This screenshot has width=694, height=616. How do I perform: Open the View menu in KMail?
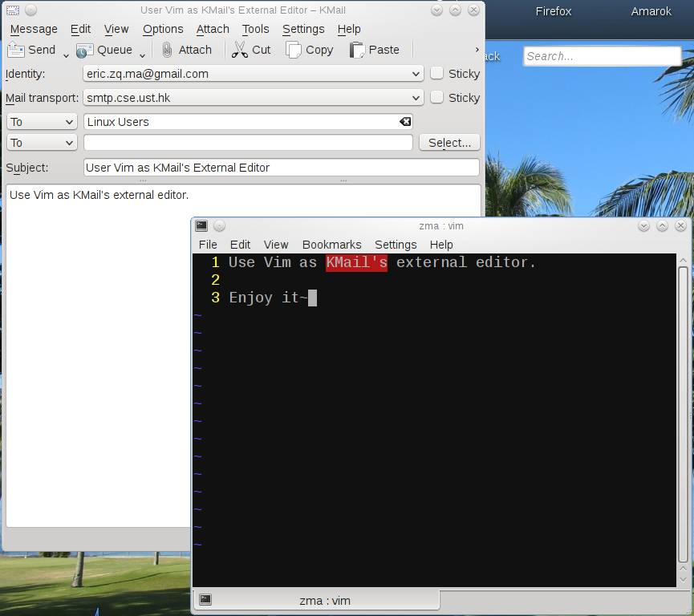coord(116,29)
